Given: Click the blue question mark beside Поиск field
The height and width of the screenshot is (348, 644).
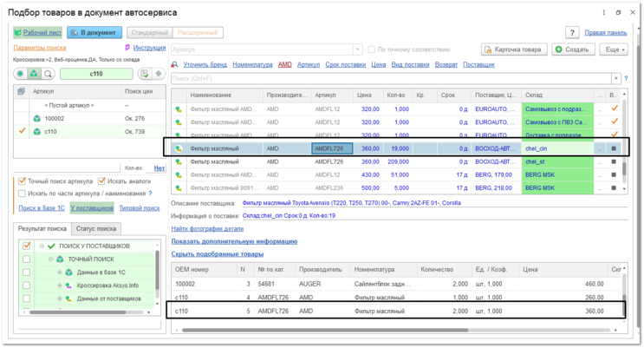Looking at the screenshot, I should click(626, 78).
